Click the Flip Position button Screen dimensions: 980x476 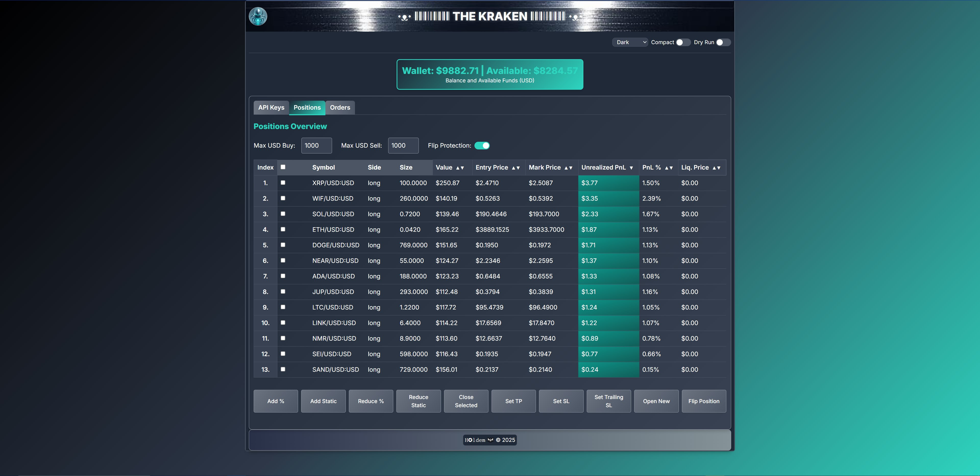pos(704,401)
